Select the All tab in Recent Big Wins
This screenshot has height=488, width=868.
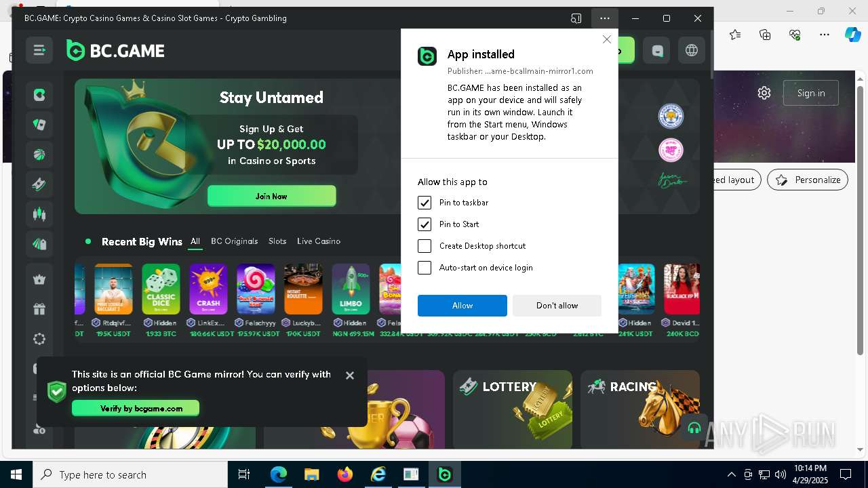(195, 241)
